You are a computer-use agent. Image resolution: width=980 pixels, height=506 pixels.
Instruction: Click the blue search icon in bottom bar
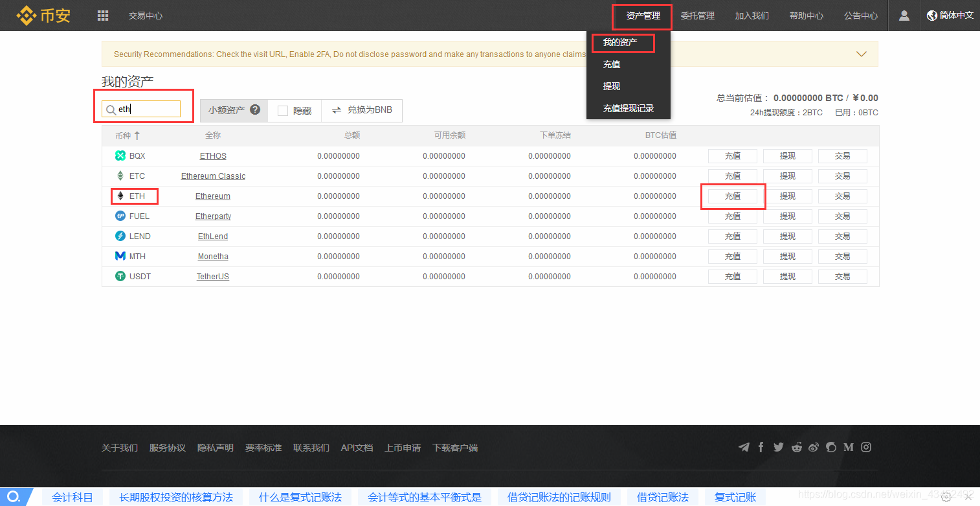click(14, 497)
